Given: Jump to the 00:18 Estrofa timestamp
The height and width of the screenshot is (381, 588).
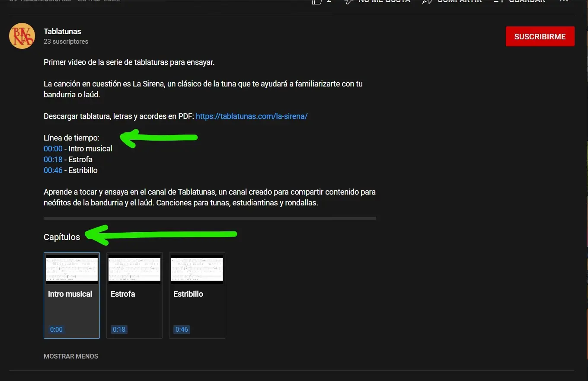Looking at the screenshot, I should pos(53,159).
